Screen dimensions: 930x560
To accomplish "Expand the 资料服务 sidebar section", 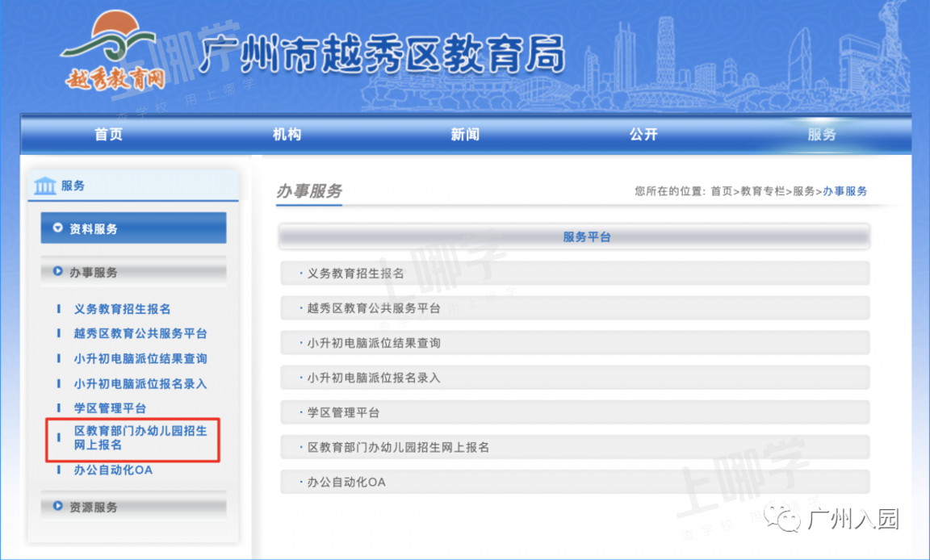I will tap(133, 228).
